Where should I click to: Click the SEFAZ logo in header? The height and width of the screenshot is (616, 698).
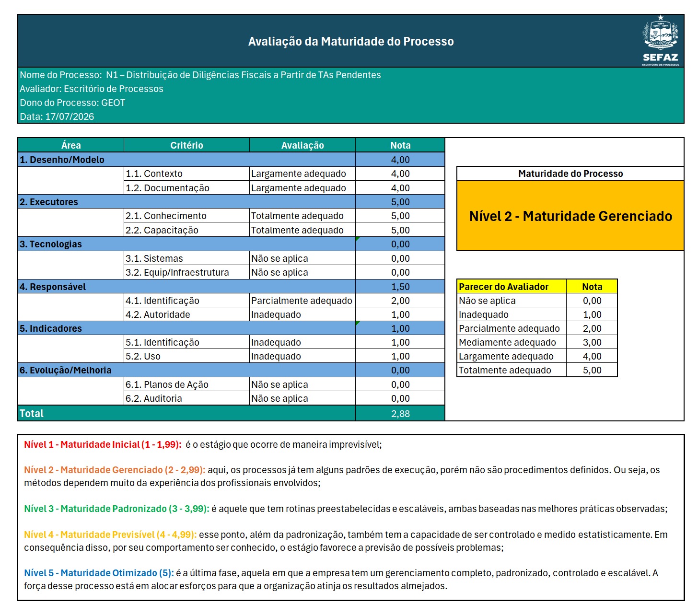661,41
